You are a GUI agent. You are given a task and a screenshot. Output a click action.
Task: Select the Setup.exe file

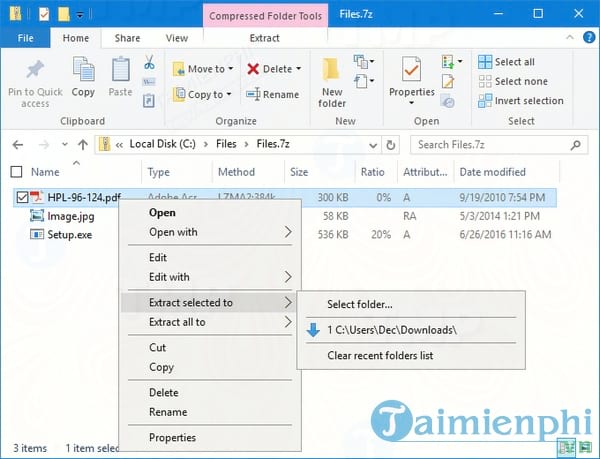pos(68,235)
